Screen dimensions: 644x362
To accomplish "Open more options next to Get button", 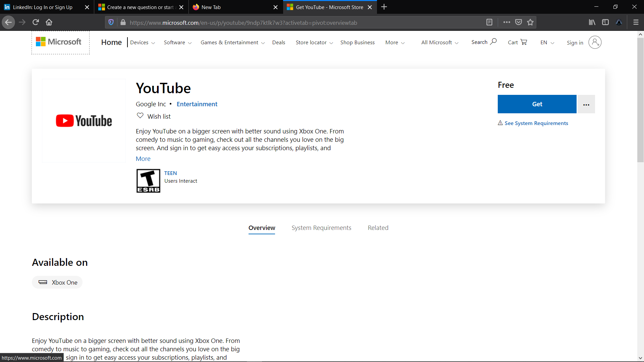I will (586, 104).
